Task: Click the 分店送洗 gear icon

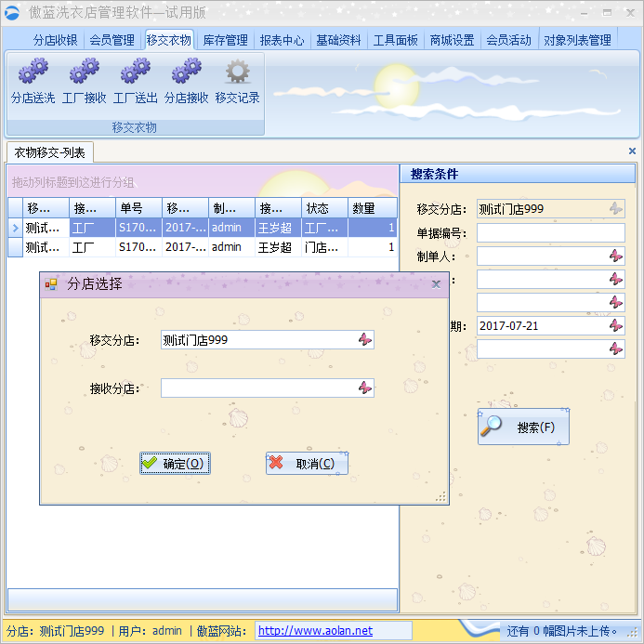Action: point(33,72)
